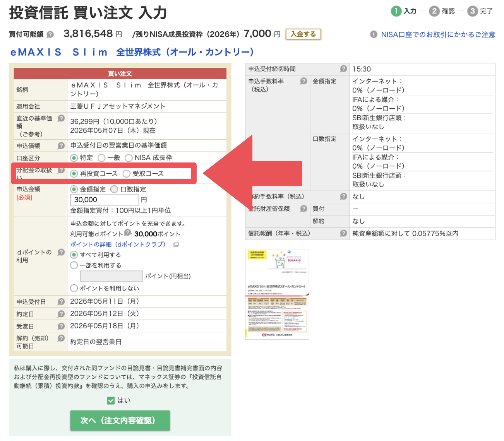The image size is (504, 441).
Task: Click the 36,299円（10,000口あたり）price text
Action: [114, 121]
